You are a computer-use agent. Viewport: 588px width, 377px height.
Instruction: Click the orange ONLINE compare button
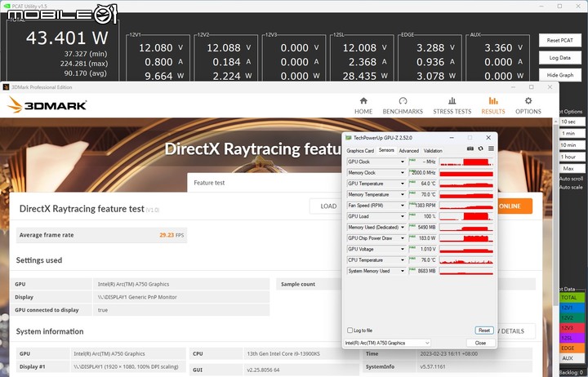point(514,206)
